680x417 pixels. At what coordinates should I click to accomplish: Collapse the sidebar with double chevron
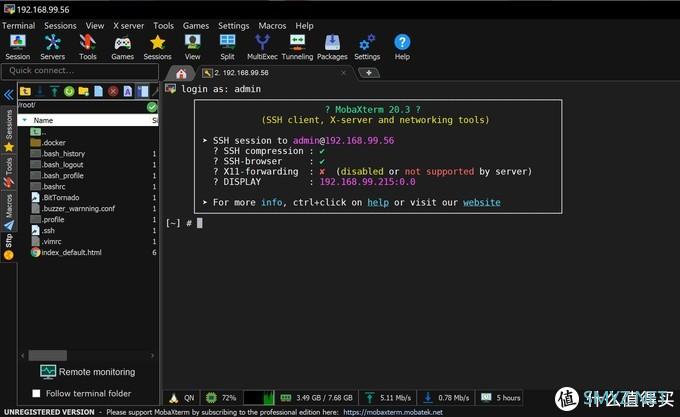(8, 94)
